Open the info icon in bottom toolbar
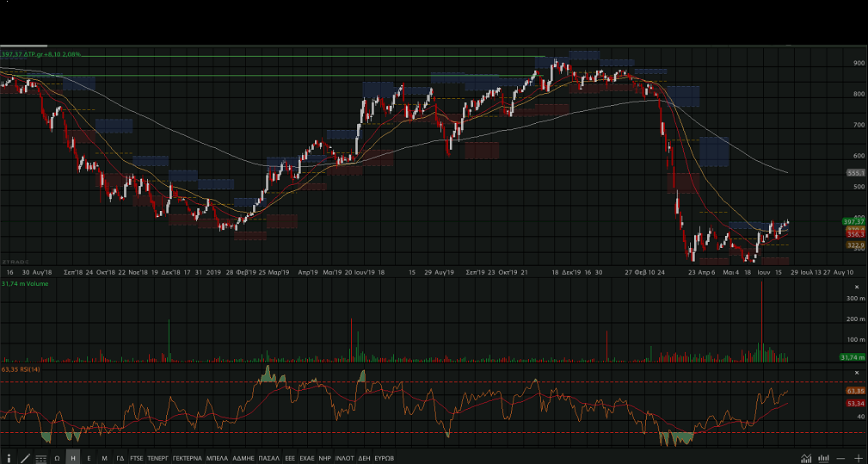 click(9, 458)
